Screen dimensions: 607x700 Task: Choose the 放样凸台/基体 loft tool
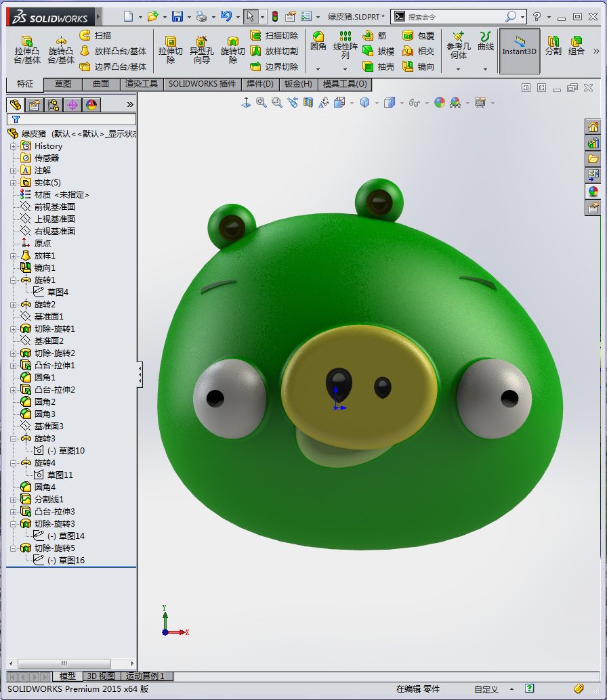coord(113,51)
